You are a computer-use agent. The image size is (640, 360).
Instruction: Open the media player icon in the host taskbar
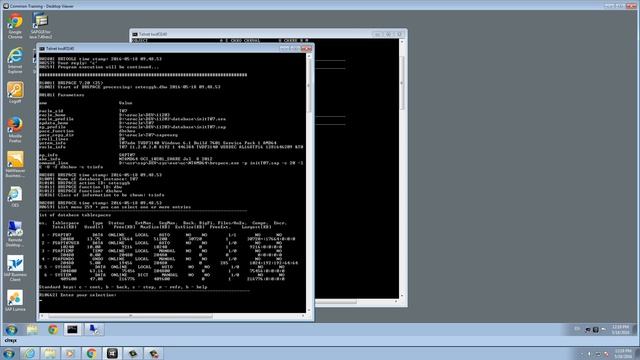click(x=71, y=353)
